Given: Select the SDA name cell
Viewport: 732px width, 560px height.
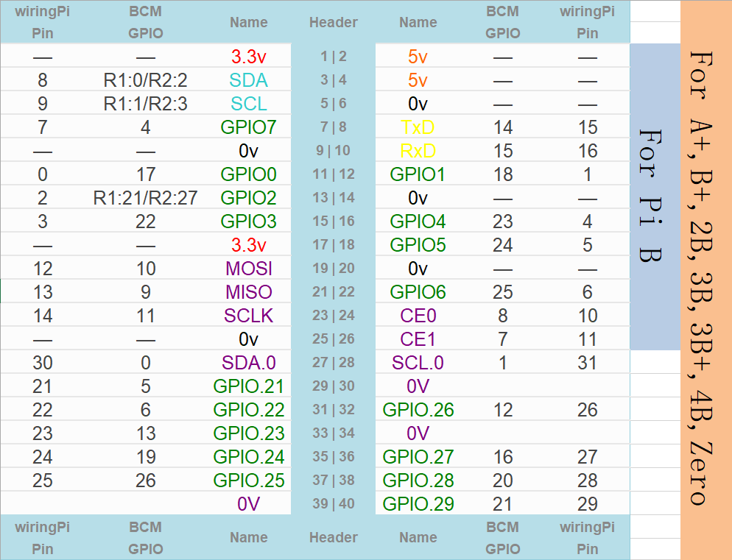Looking at the screenshot, I should pos(248,80).
